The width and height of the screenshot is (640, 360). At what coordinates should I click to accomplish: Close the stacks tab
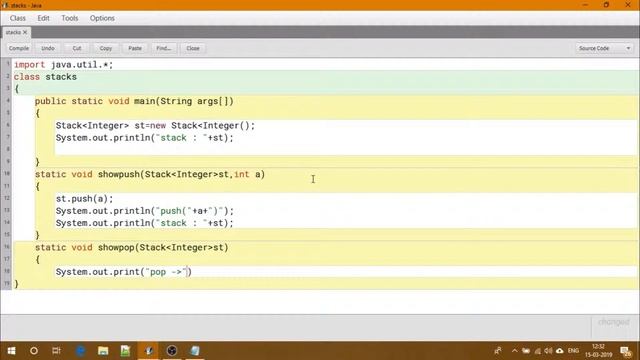coord(25,32)
